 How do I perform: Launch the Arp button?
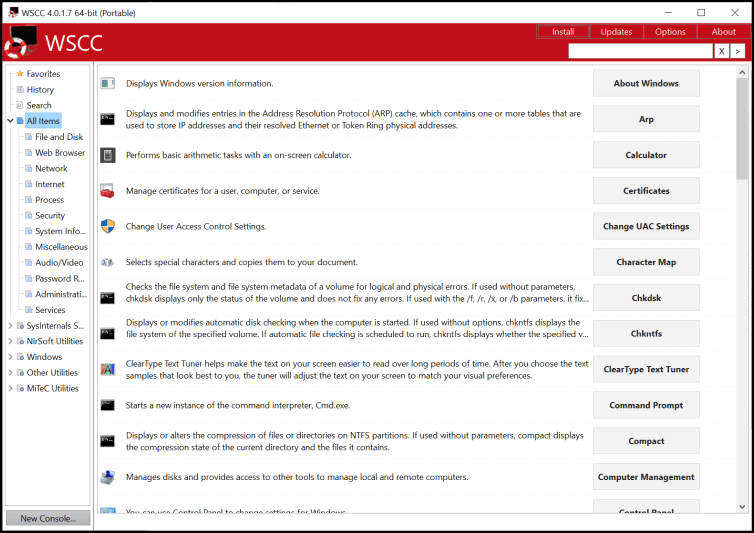[x=646, y=119]
